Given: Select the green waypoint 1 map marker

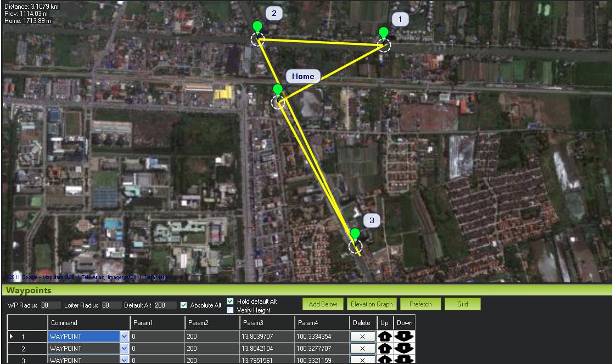Looking at the screenshot, I should click(x=384, y=33).
